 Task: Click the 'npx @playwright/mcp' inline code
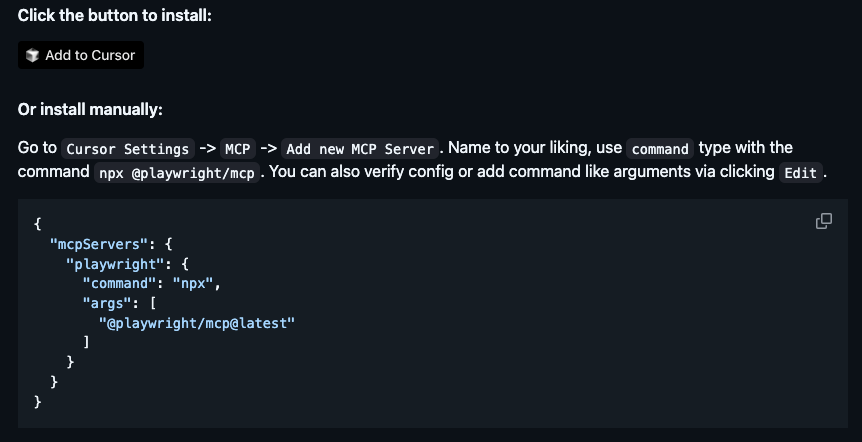pos(176,173)
